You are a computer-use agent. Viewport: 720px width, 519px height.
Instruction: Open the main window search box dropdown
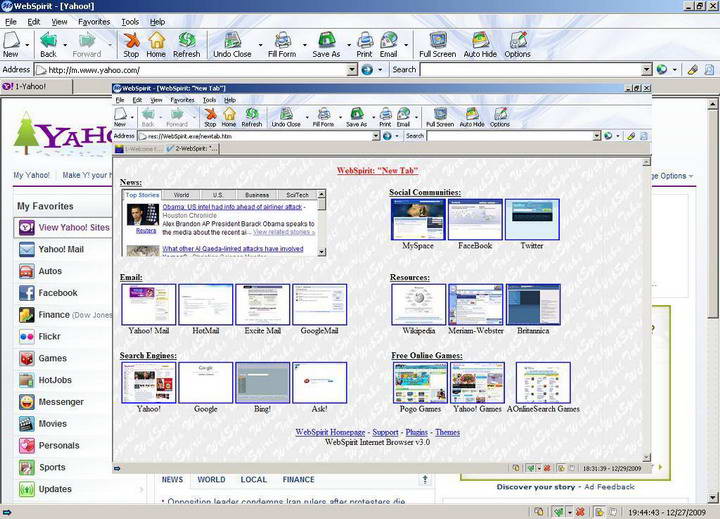[x=647, y=70]
